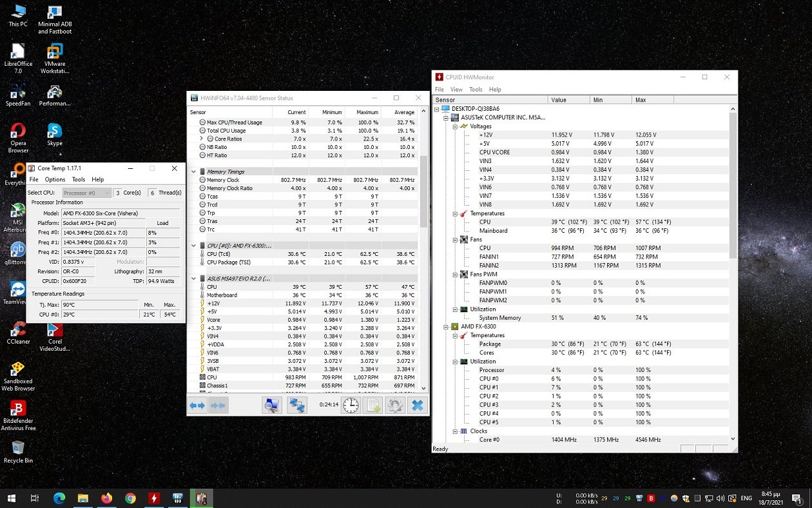Image resolution: width=812 pixels, height=508 pixels.
Task: Collapse the DESKTOP-QI38BA6 root node in HWMonitor
Action: [438, 109]
